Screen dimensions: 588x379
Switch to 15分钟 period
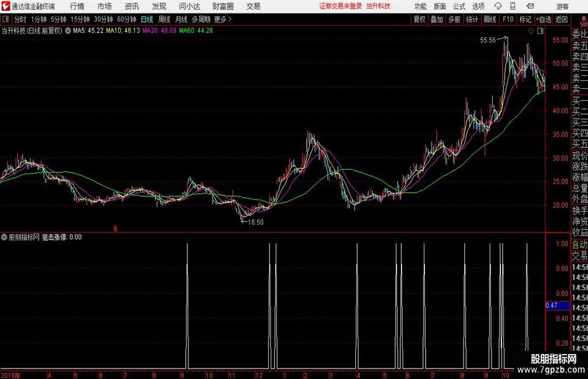pyautogui.click(x=80, y=19)
